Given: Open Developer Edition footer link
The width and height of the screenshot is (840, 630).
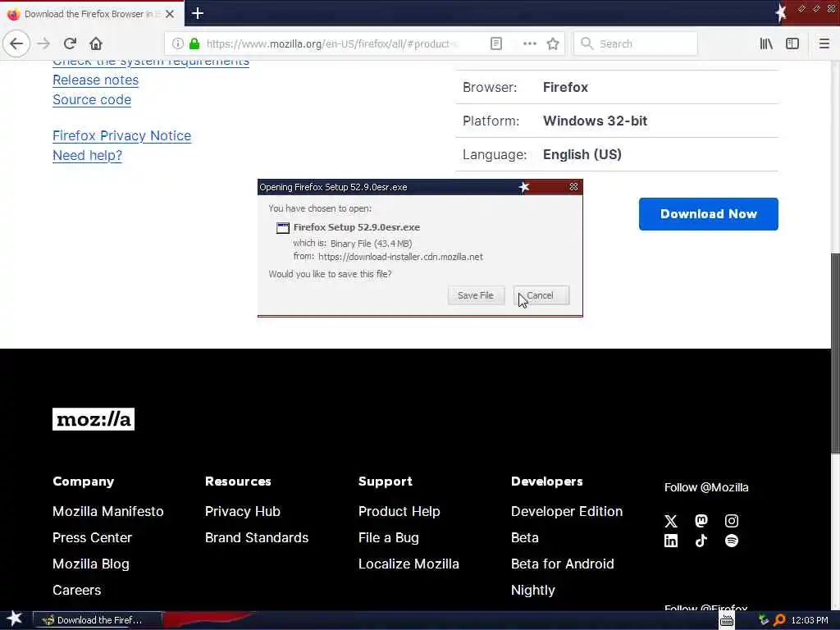Looking at the screenshot, I should (567, 511).
